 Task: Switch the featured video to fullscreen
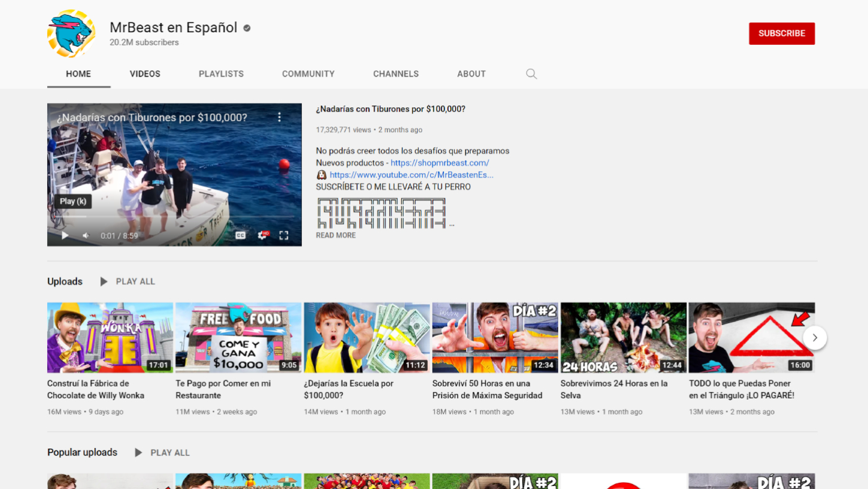click(284, 235)
